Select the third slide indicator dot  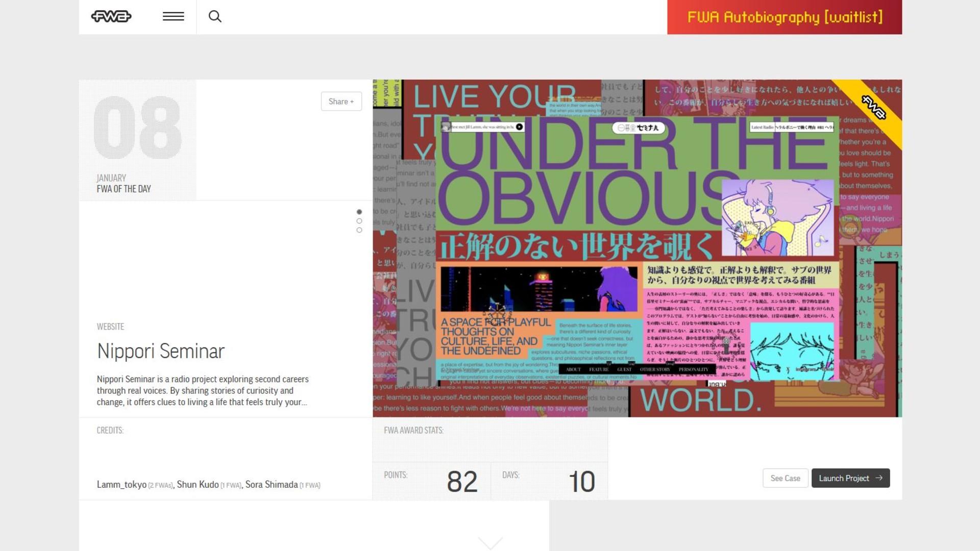point(359,230)
